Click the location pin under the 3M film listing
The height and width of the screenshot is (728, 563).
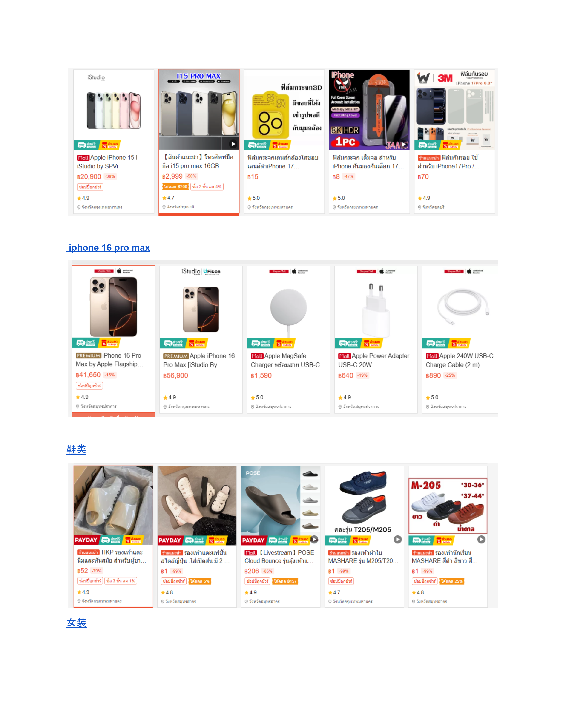[419, 207]
